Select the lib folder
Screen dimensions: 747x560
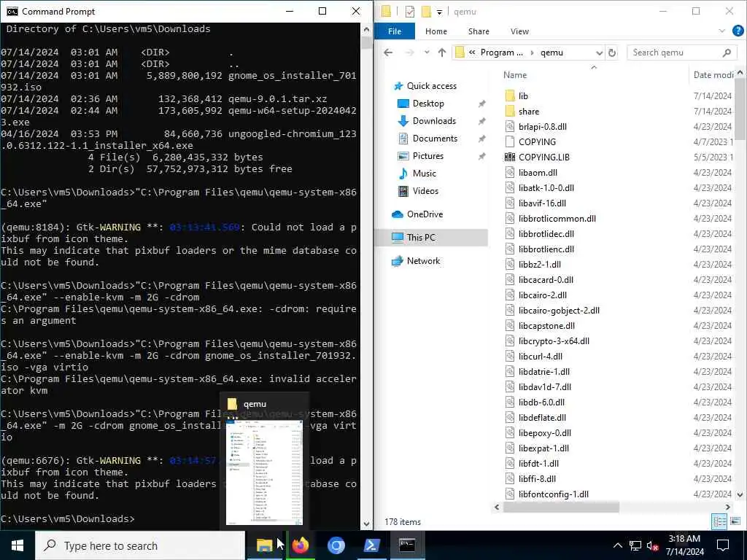tap(523, 96)
